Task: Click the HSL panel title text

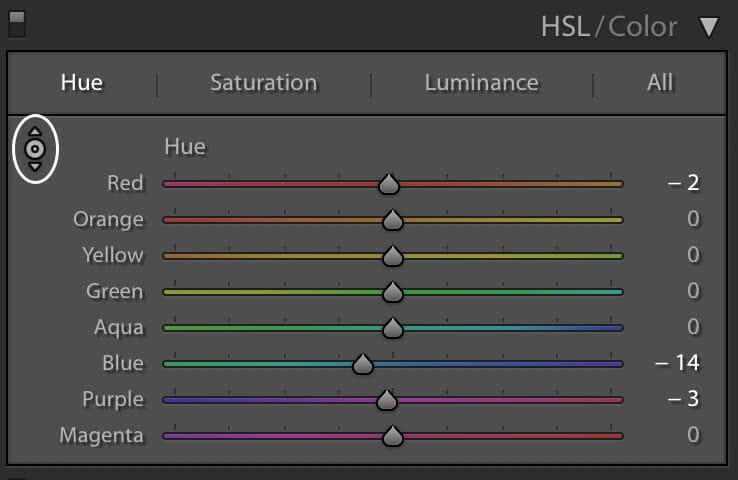Action: pos(565,27)
